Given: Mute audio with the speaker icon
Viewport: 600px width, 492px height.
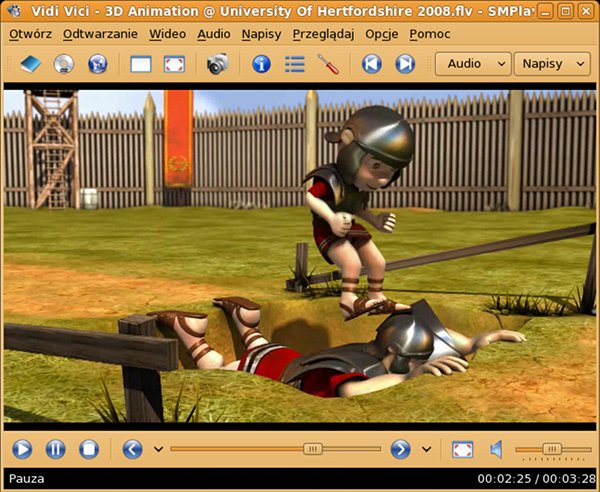Looking at the screenshot, I should pos(496,450).
